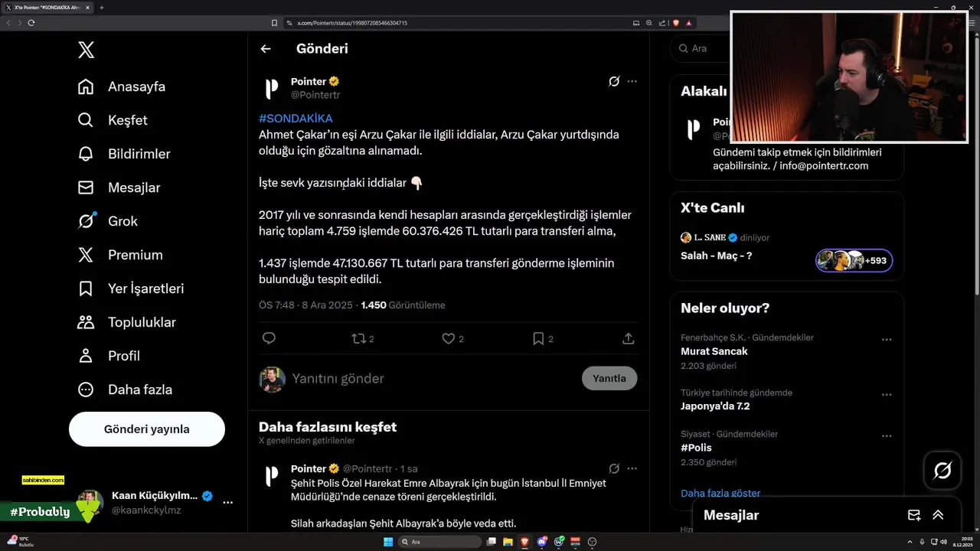Open Japonya'da 7.2 trend
Viewport: 980px width, 551px height.
(x=715, y=406)
